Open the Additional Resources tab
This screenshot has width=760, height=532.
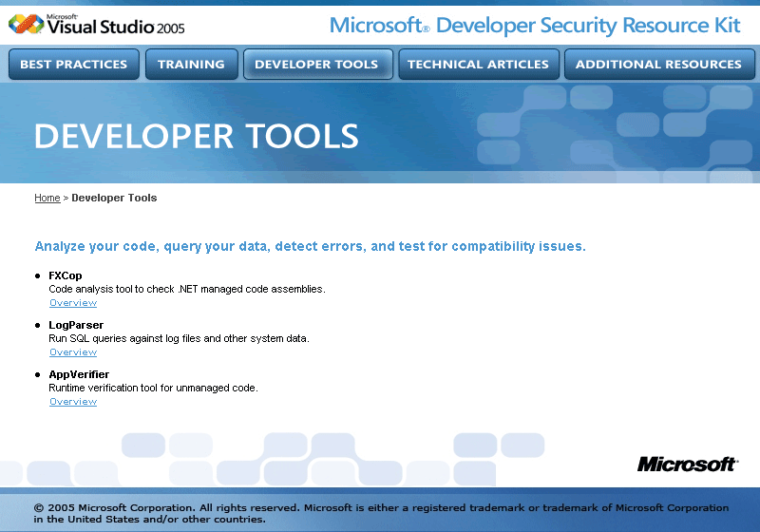(659, 64)
